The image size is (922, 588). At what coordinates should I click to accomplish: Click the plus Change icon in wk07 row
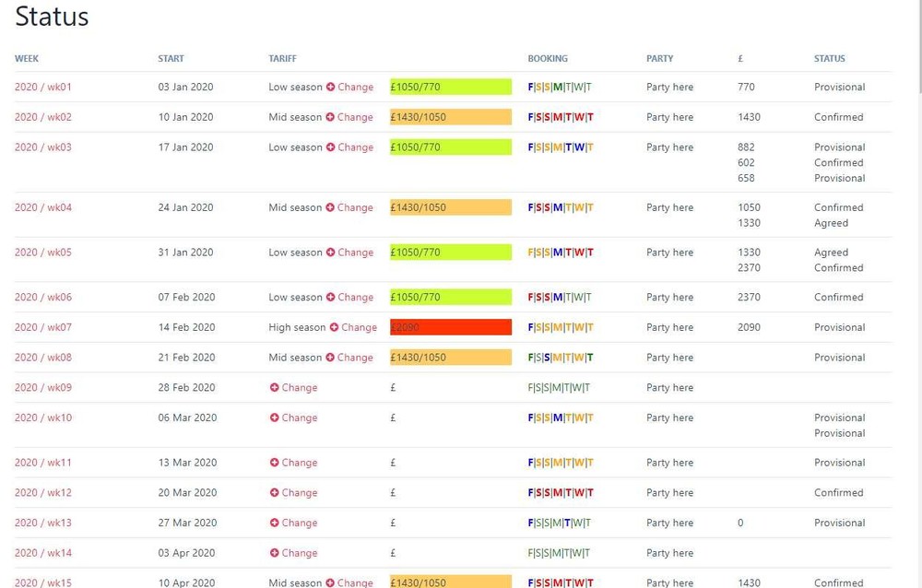tap(334, 328)
